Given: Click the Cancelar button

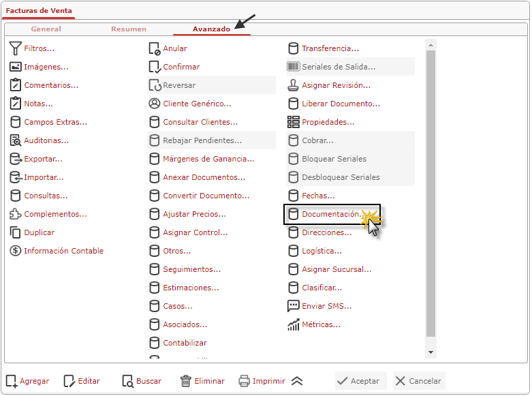Looking at the screenshot, I should pyautogui.click(x=419, y=381).
